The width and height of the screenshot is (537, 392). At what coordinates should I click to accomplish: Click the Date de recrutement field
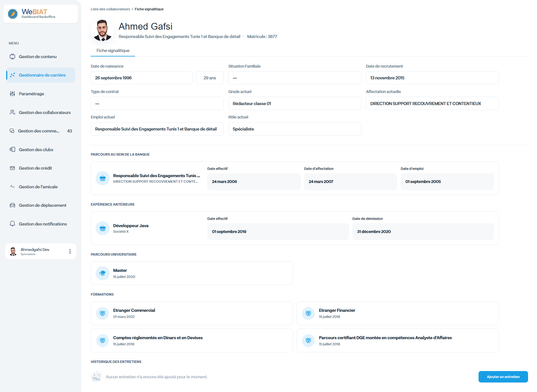click(432, 78)
